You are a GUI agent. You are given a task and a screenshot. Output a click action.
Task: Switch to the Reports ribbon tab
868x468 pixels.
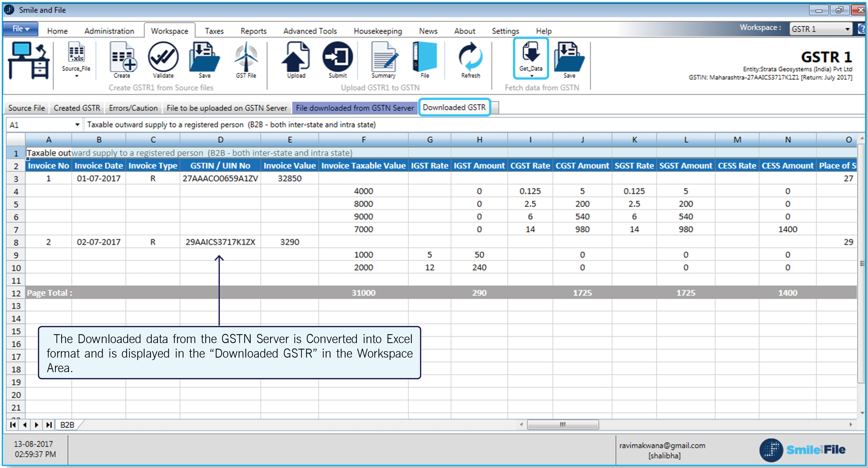[253, 31]
